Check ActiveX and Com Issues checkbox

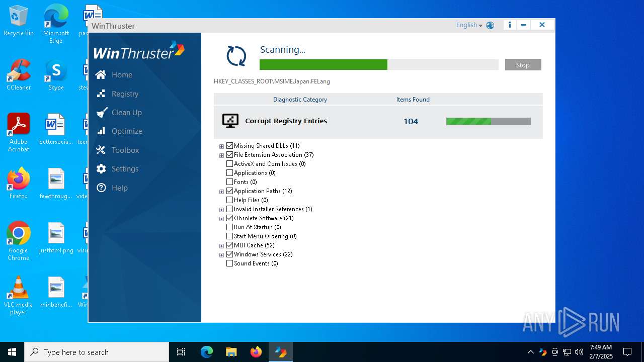tap(229, 164)
